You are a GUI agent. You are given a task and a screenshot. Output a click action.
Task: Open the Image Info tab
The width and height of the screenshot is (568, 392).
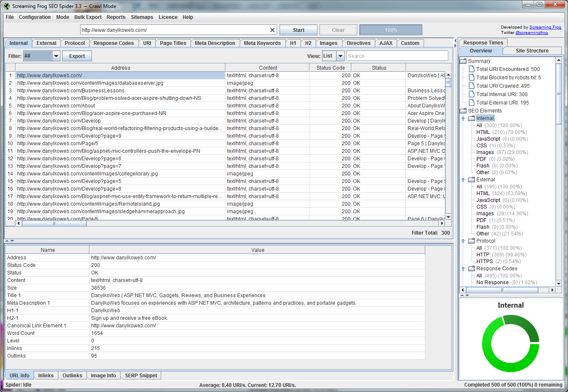[x=103, y=376]
